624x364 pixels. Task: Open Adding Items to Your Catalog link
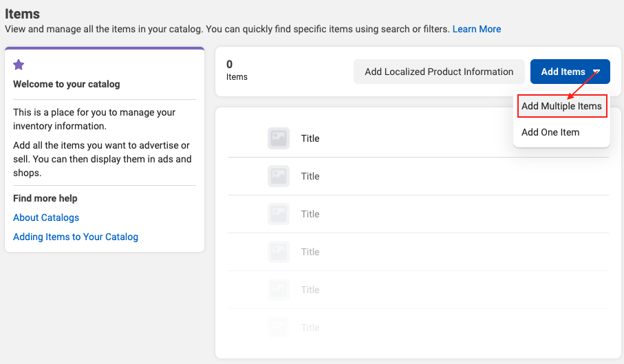pos(76,237)
